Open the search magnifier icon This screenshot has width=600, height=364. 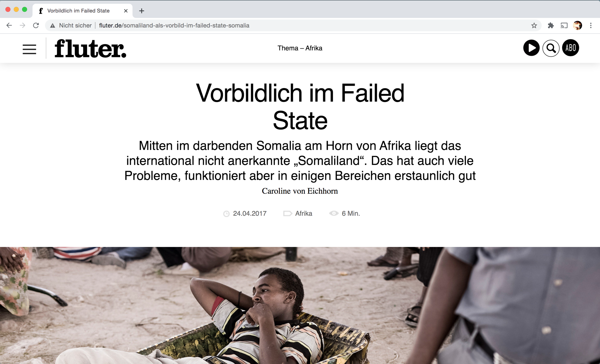pyautogui.click(x=551, y=48)
